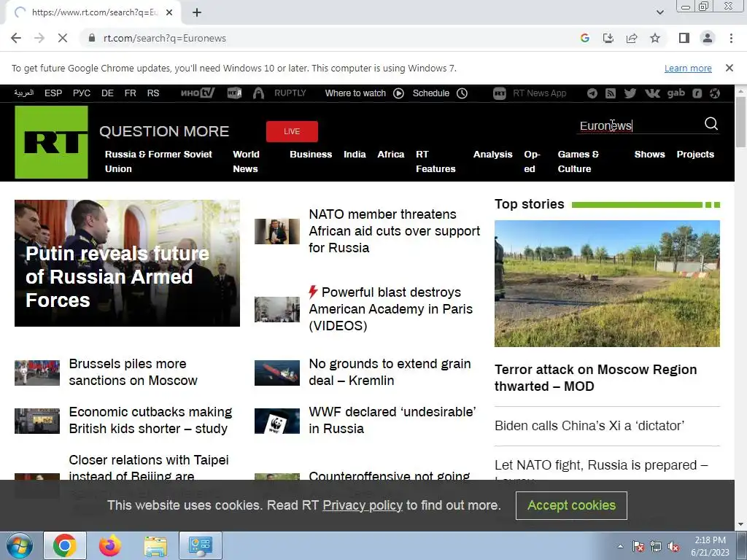Dismiss the Chrome update notice
The height and width of the screenshot is (560, 747).
click(729, 68)
